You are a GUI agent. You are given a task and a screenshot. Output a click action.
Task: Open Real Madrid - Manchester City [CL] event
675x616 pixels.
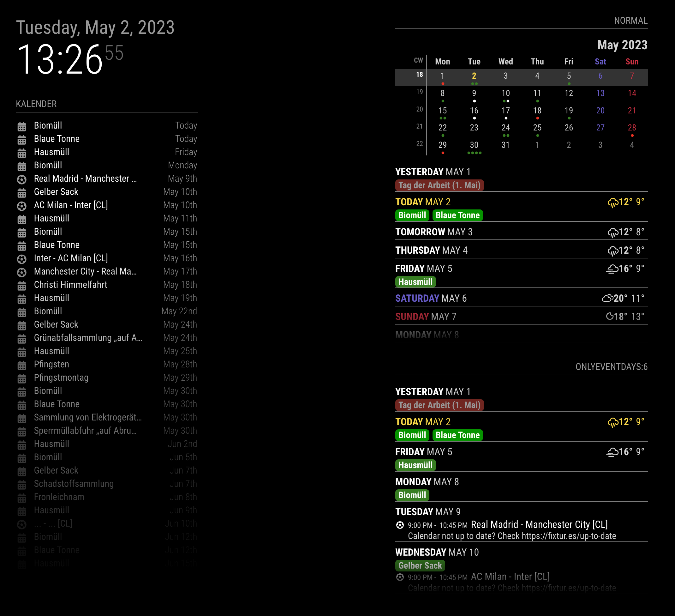point(539,525)
